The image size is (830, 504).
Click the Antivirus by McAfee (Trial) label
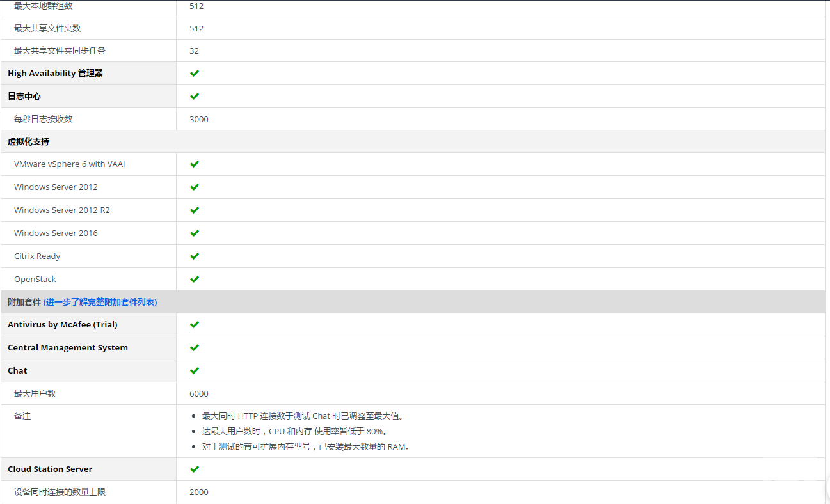click(63, 324)
